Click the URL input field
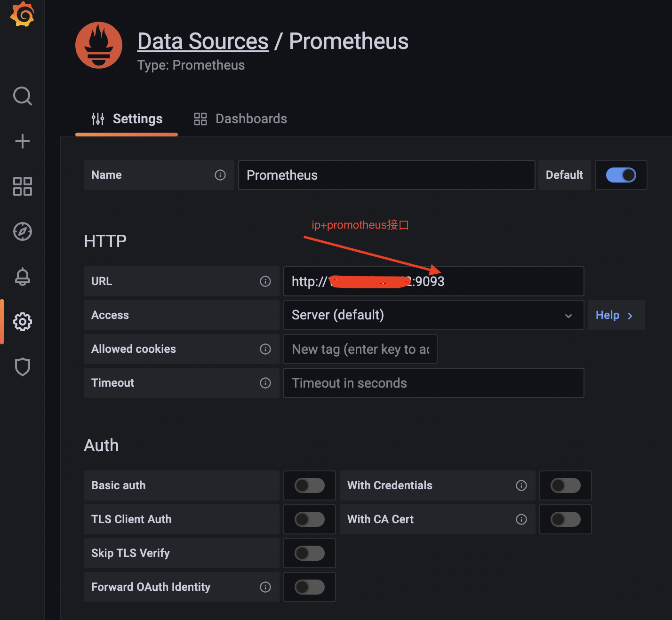Image resolution: width=672 pixels, height=620 pixels. (433, 281)
